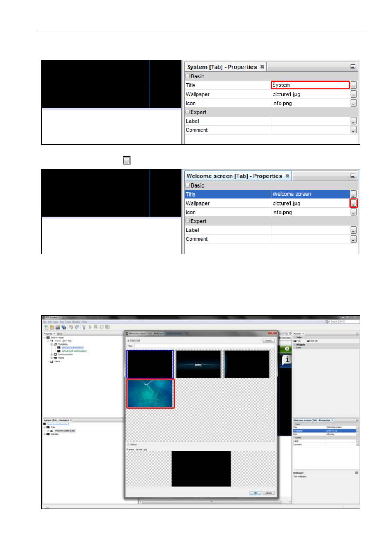Click the Search field in TSI Builder

pyautogui.click(x=342, y=321)
